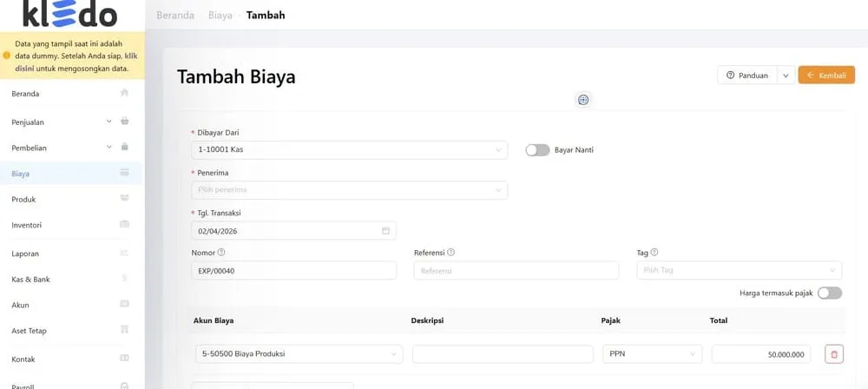Click the Kledo logo
Image resolution: width=868 pixels, height=389 pixels.
point(69,14)
